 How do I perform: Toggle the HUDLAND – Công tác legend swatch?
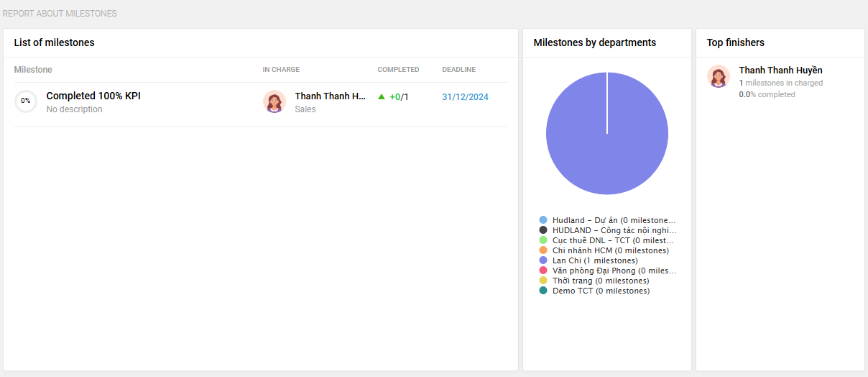click(x=543, y=230)
